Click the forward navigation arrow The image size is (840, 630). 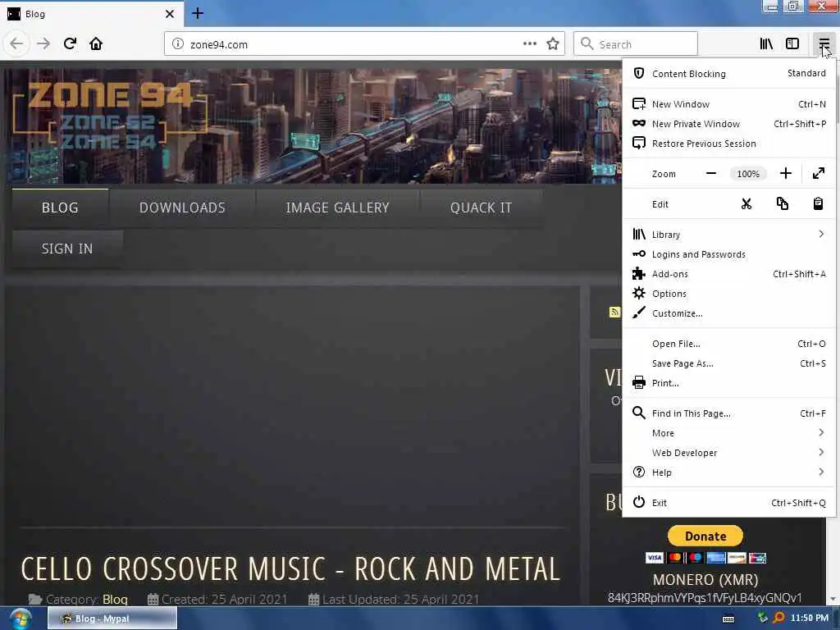(43, 44)
